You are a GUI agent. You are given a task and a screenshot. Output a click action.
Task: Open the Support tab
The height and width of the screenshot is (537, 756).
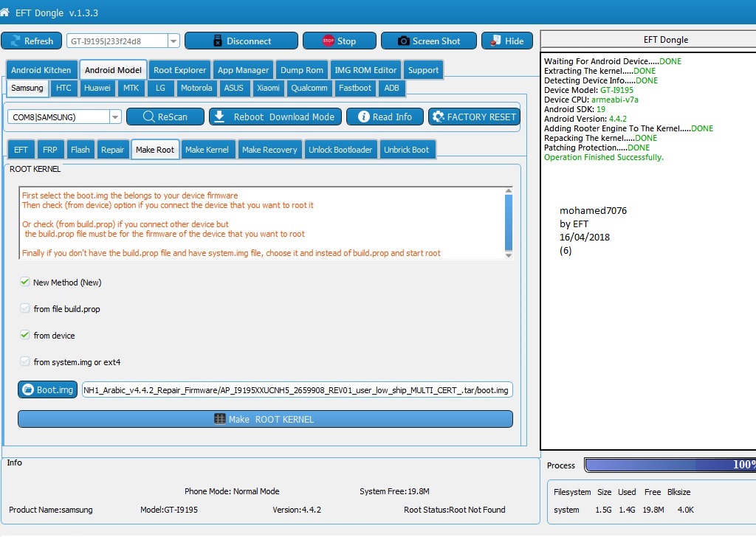423,70
